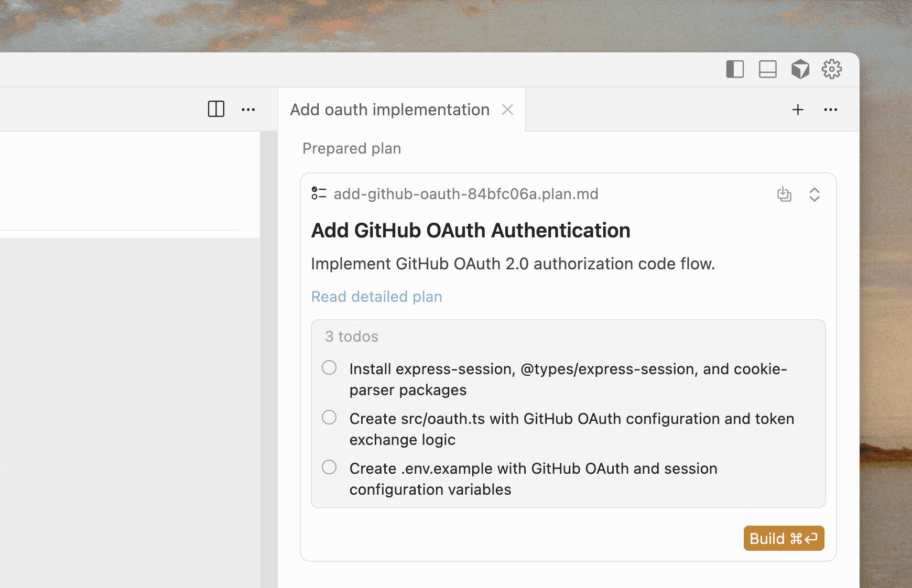Toggle the primary sidebar layout icon
Viewport: 912px width, 588px height.
(x=735, y=69)
